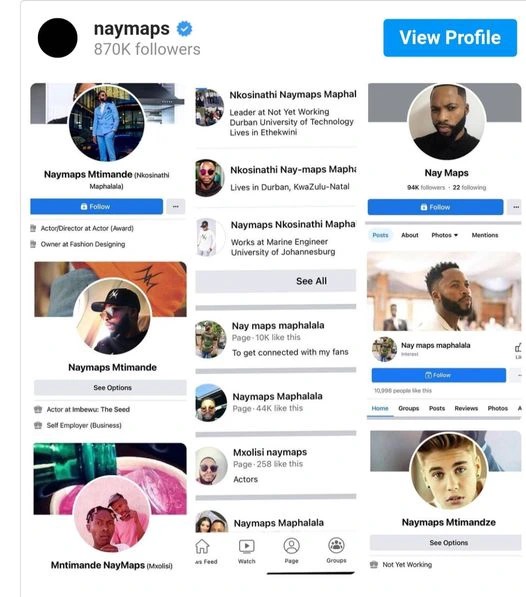Open more options next to Naymaps Mtimande's Follow button
Screen dimensions: 526x597
(176, 207)
